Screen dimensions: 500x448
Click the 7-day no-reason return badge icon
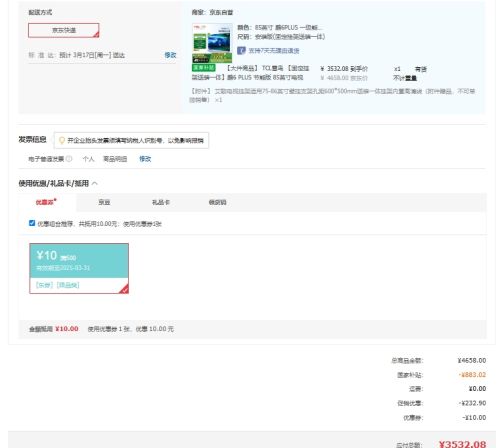click(241, 50)
